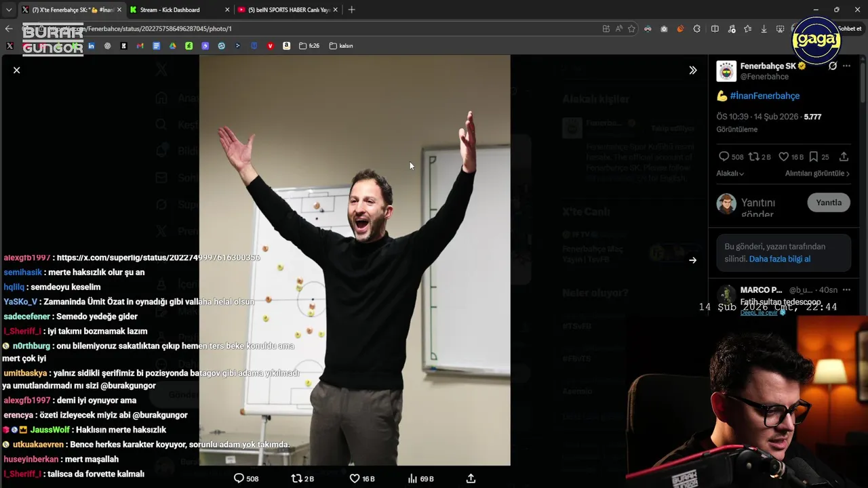Open alexgfb1997's x.com superlig link in chat

tap(158, 258)
